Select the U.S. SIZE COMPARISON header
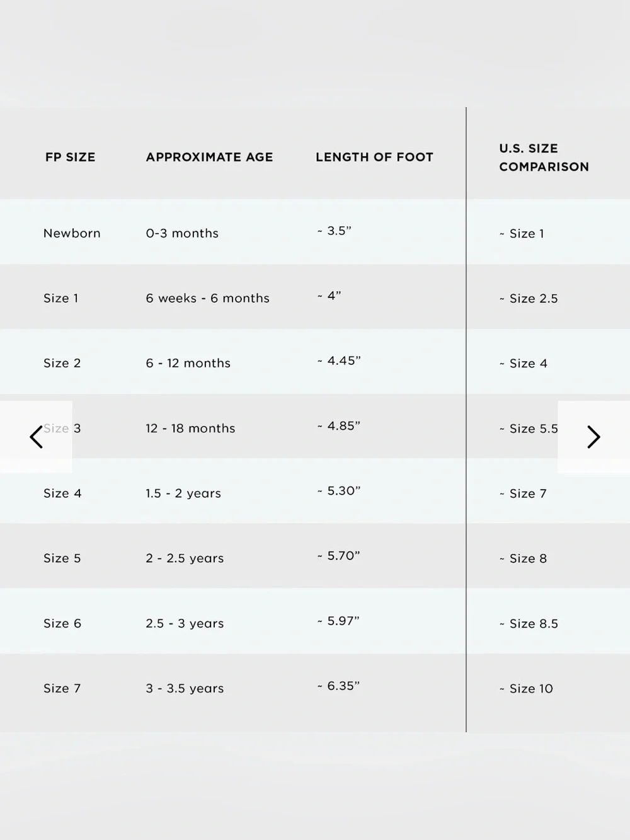This screenshot has width=630, height=840. coord(544,158)
